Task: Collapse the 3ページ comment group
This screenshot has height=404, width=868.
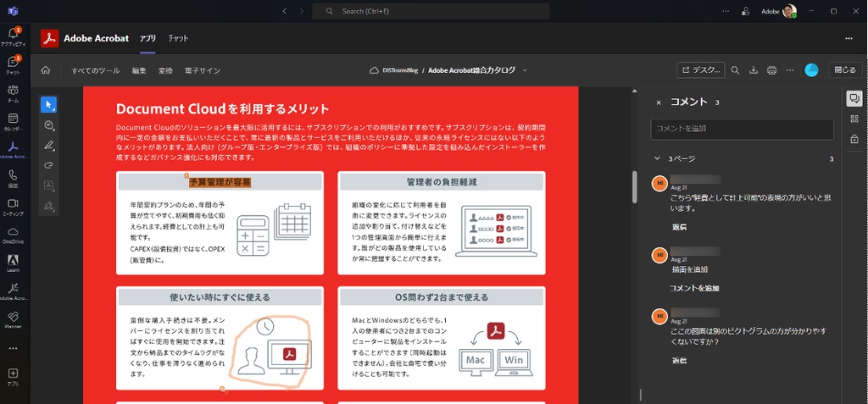Action: [657, 158]
